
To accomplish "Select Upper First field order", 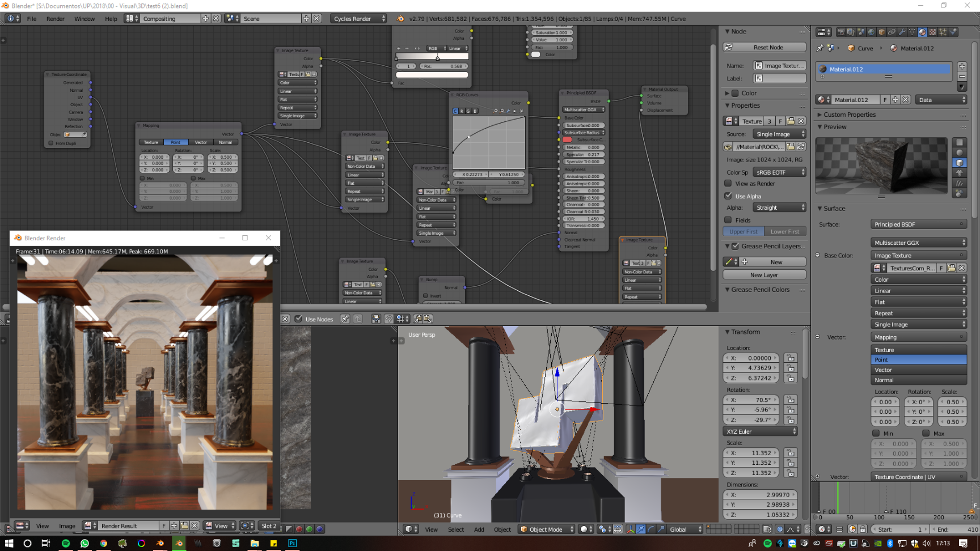I will click(744, 231).
